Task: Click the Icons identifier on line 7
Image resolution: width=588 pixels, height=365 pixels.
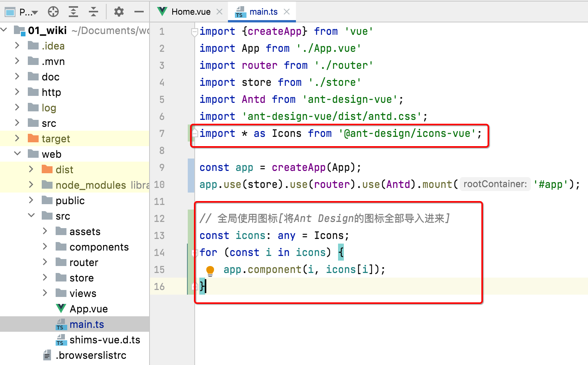Action: 287,133
